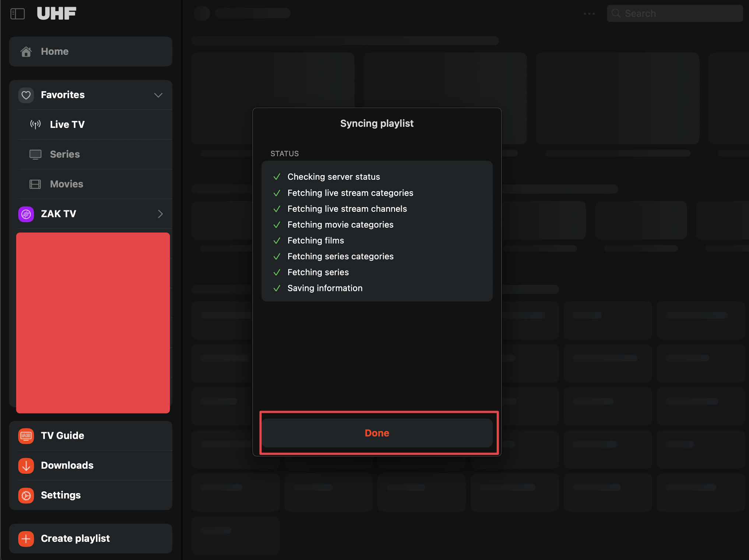This screenshot has height=560, width=749.
Task: Click the ZAK TV purple icon
Action: (26, 214)
